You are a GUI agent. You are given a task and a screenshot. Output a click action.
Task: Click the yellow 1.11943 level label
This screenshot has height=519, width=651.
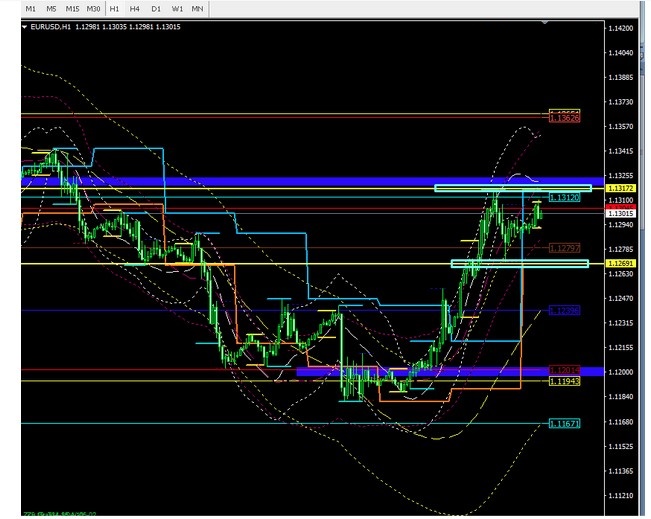pyautogui.click(x=567, y=382)
